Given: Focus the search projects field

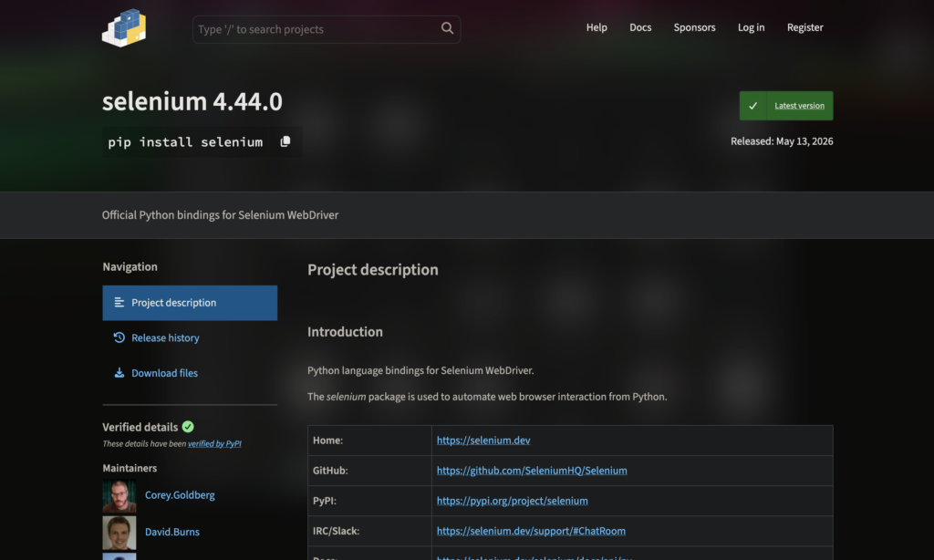Looking at the screenshot, I should point(326,29).
